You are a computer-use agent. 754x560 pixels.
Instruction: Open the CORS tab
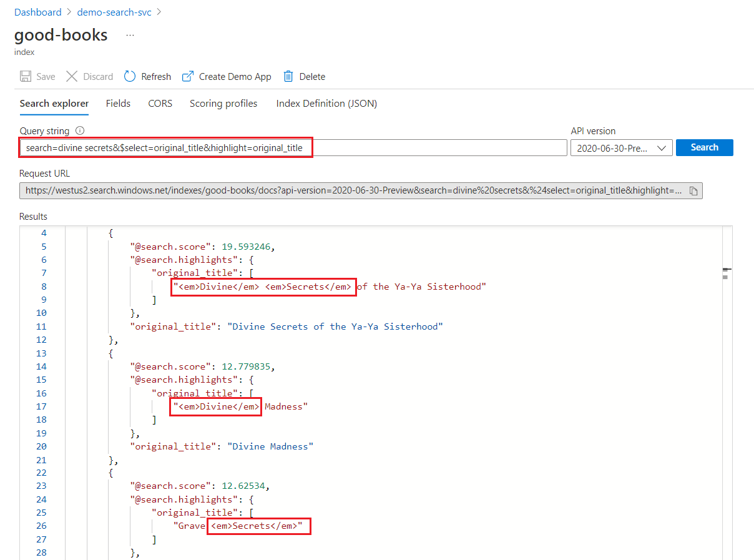point(160,104)
